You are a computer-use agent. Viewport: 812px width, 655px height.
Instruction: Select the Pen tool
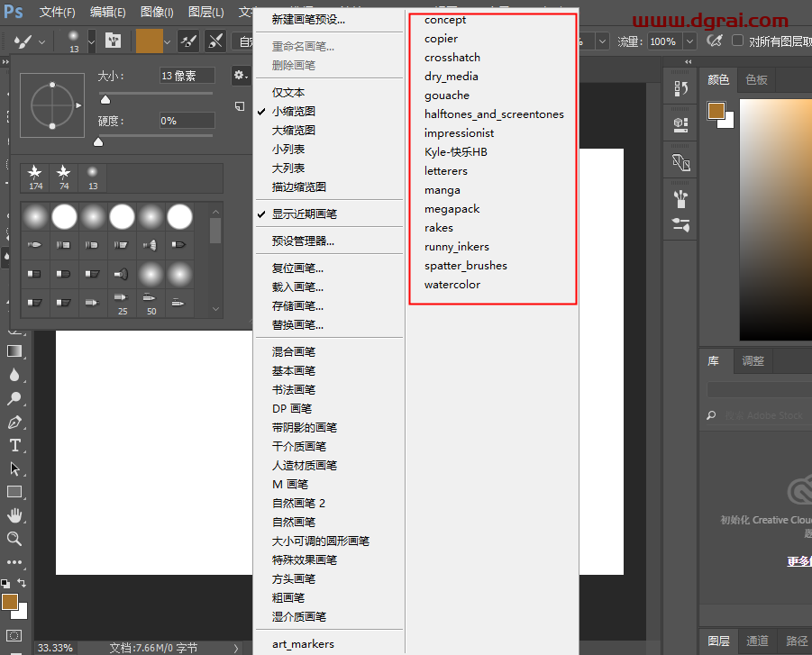(x=14, y=421)
